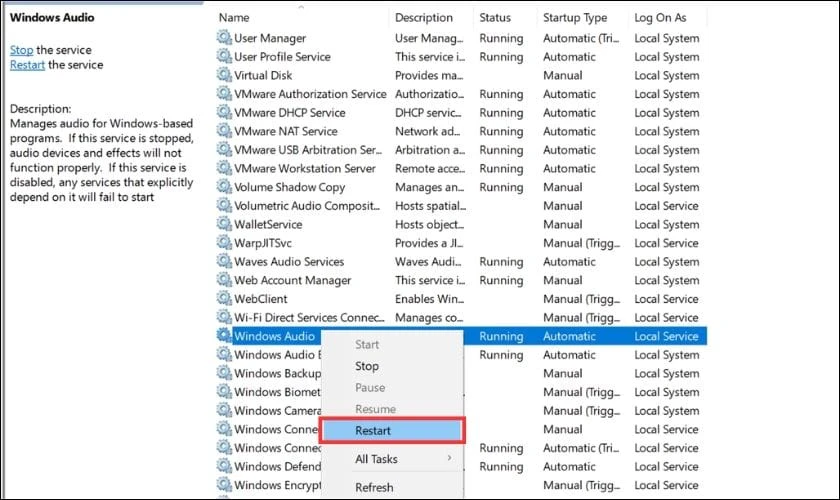
Task: Select the WarpJITSvc service name
Action: point(263,243)
